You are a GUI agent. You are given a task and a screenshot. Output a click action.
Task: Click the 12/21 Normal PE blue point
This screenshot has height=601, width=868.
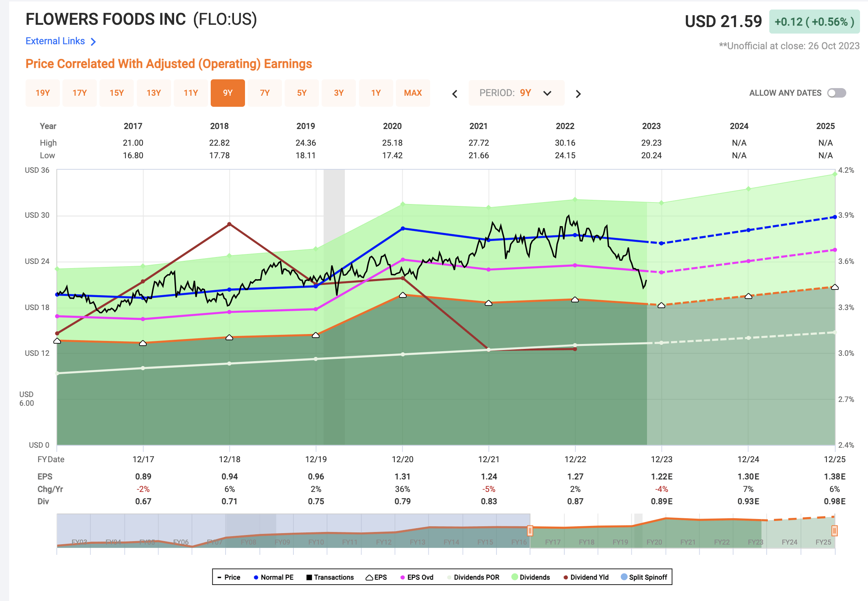(489, 240)
